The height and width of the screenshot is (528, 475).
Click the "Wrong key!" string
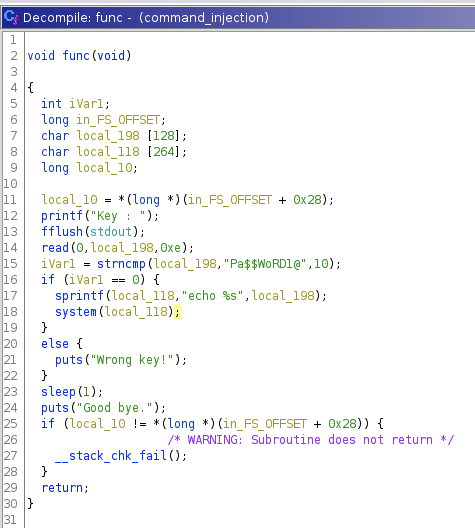(135, 360)
